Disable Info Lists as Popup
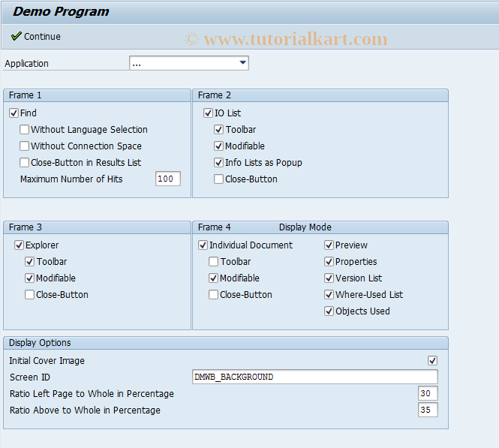The height and width of the screenshot is (448, 499). coord(218,163)
